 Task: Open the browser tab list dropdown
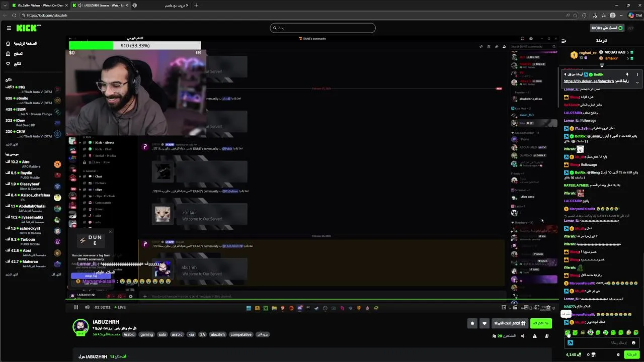(x=5, y=5)
